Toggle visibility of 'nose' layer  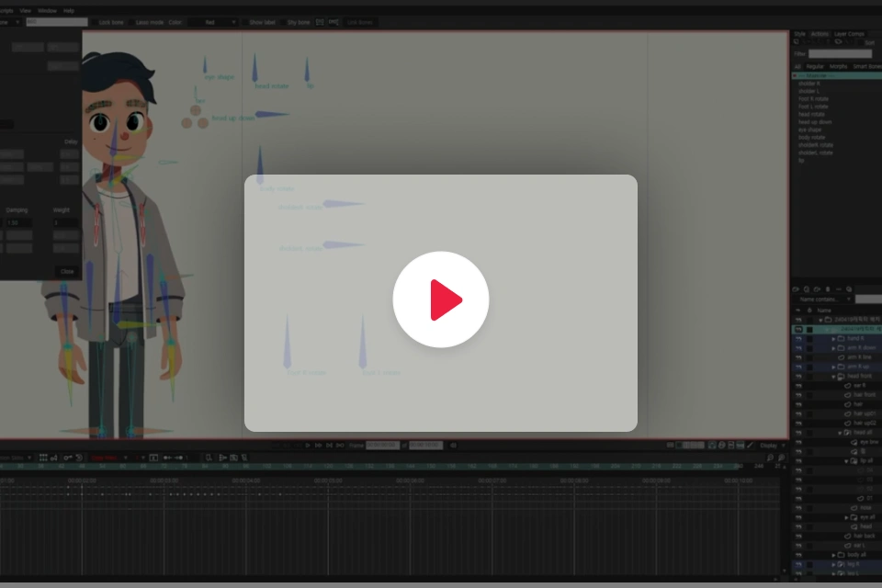798,507
